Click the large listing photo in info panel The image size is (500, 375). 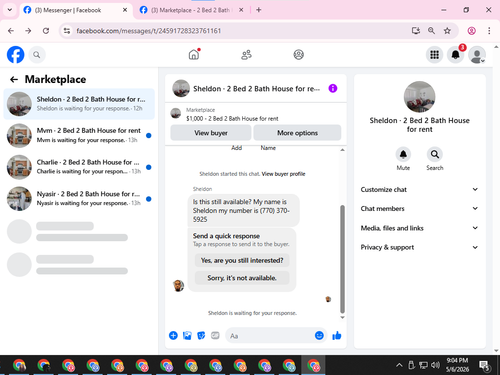pyautogui.click(x=419, y=97)
